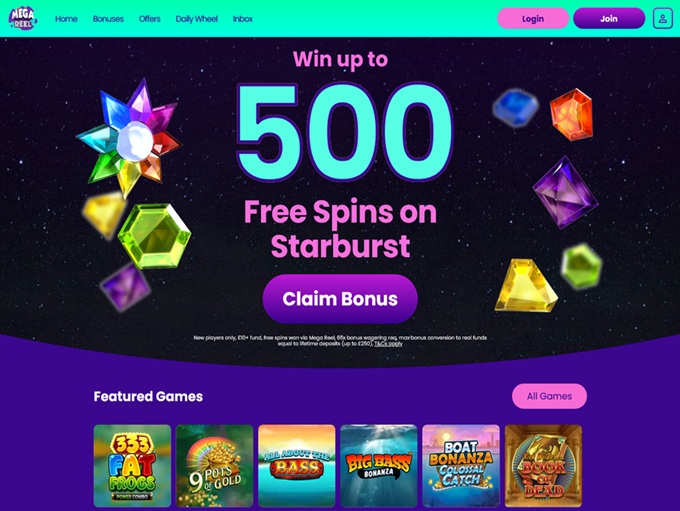
Task: Open the Bonuses menu item
Action: click(x=108, y=19)
